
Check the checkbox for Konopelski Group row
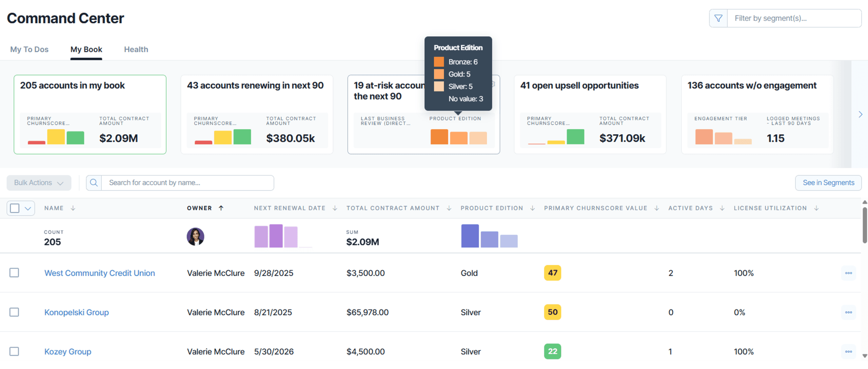(14, 312)
